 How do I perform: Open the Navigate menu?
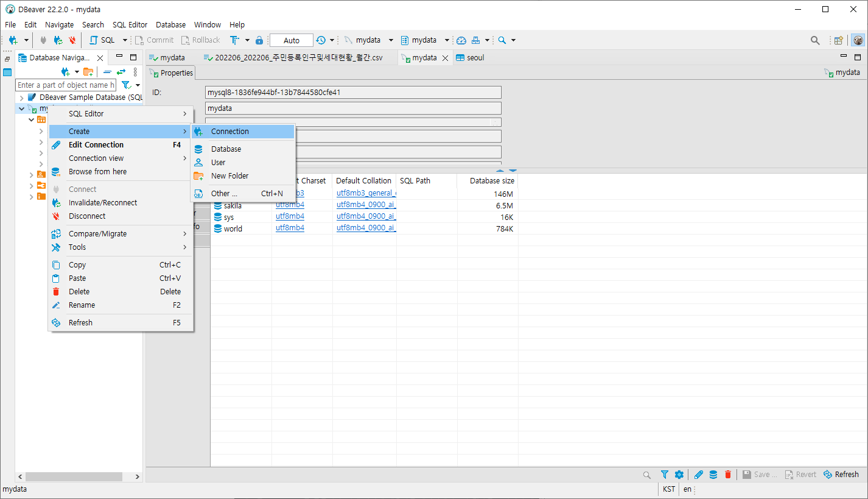[59, 24]
